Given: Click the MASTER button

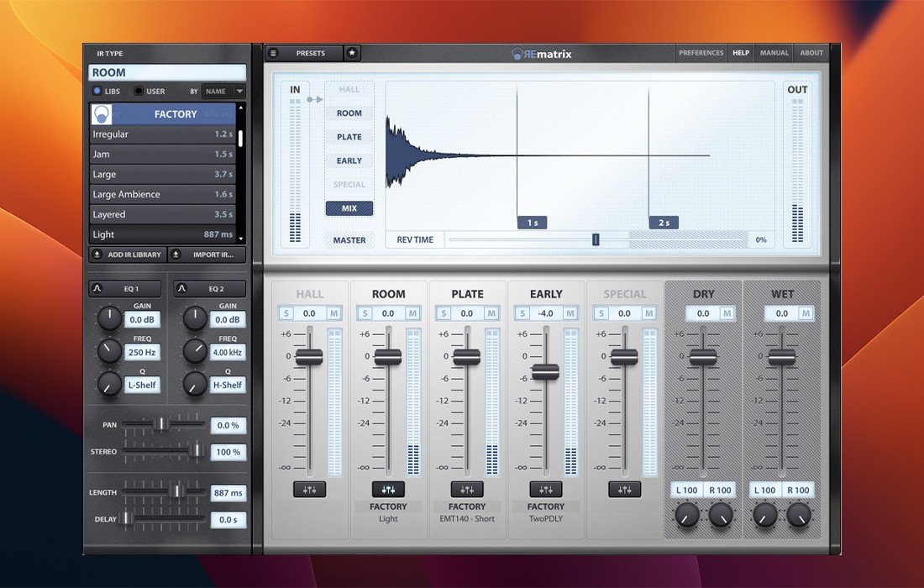Looking at the screenshot, I should click(x=349, y=240).
